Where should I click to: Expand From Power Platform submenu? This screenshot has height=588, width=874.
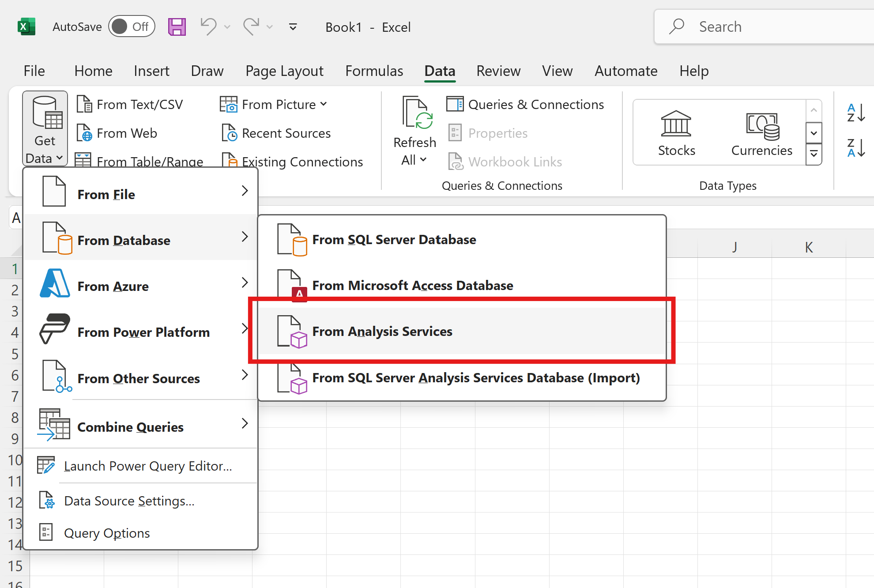(140, 329)
